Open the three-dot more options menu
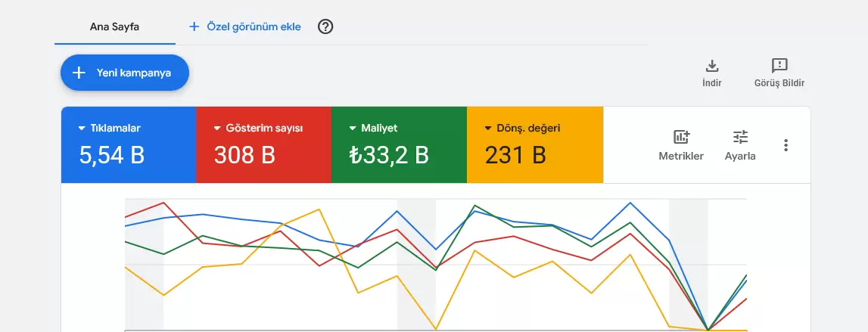Screen dimensions: 868x332 pyautogui.click(x=786, y=145)
